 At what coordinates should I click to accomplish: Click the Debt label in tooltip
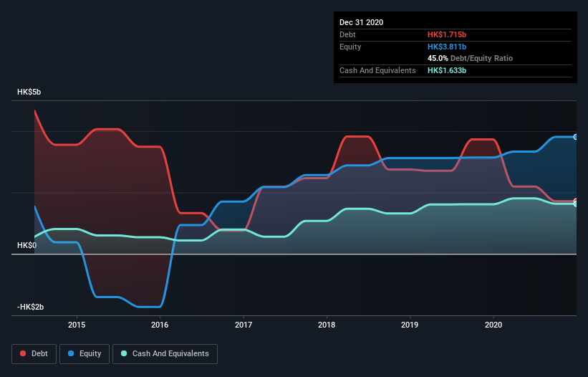[347, 34]
